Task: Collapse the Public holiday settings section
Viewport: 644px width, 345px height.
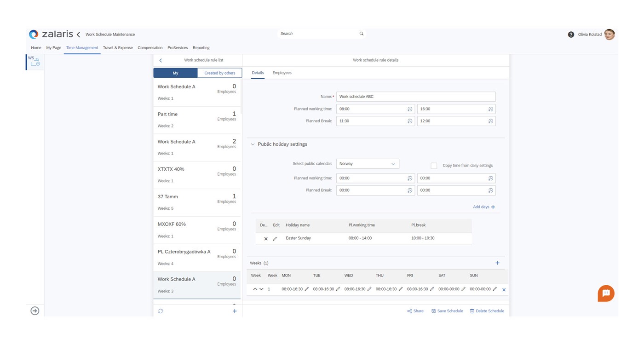Action: click(x=253, y=144)
